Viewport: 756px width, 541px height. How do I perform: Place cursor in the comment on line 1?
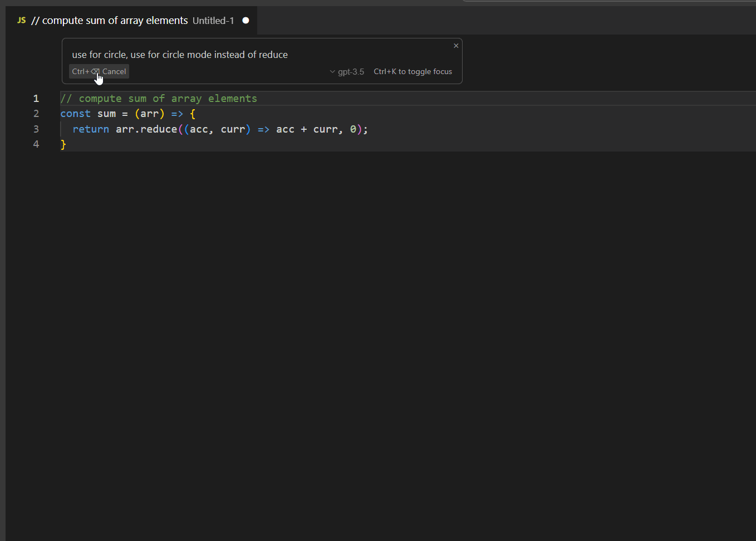[159, 98]
